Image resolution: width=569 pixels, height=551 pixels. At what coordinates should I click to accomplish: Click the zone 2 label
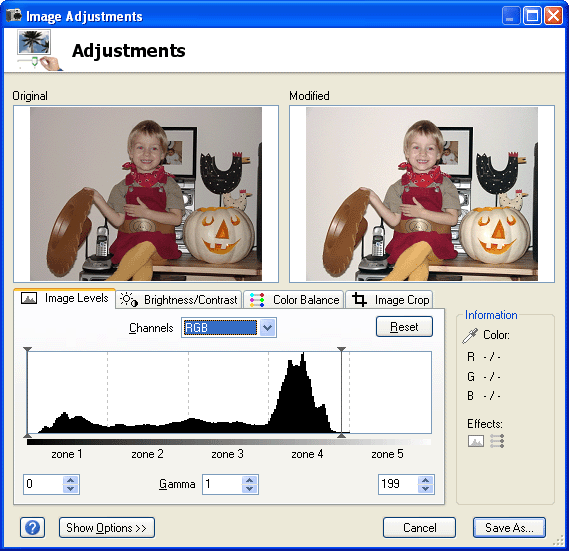(147, 454)
